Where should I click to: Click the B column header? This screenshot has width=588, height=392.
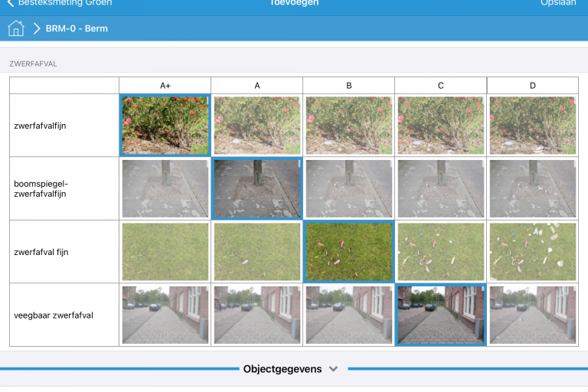point(348,85)
